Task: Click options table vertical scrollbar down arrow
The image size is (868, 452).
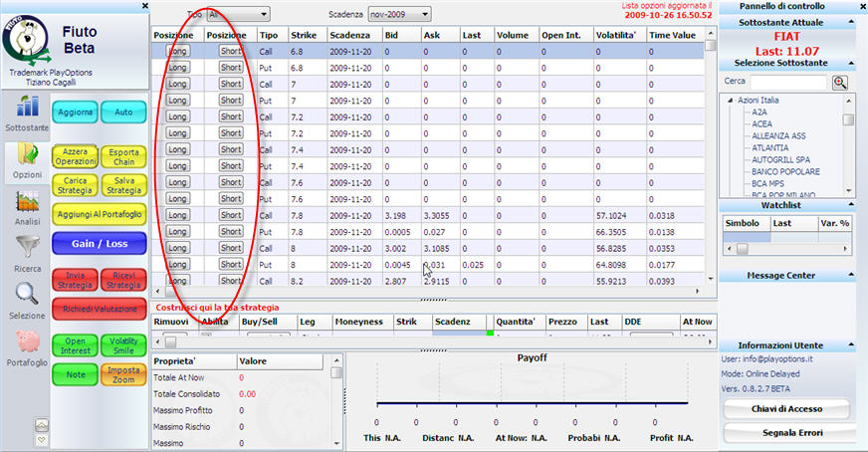Action: [711, 279]
